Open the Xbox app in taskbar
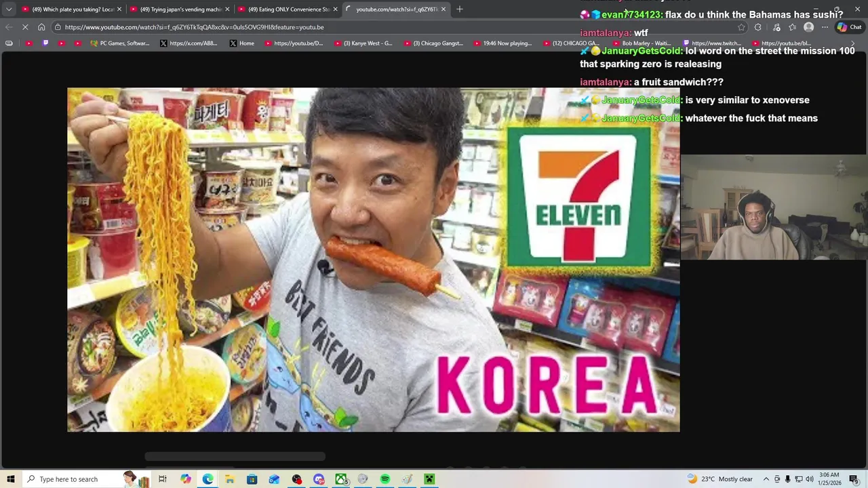The height and width of the screenshot is (488, 868). 341,479
